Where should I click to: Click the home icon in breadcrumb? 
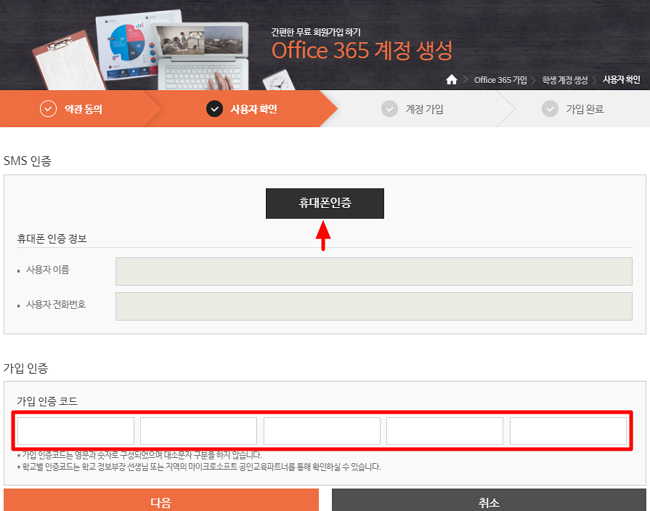451,79
